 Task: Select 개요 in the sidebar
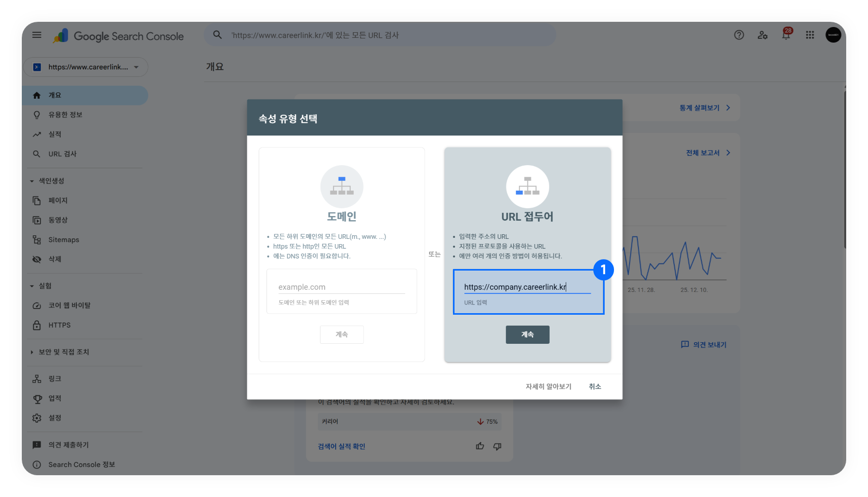coord(86,96)
